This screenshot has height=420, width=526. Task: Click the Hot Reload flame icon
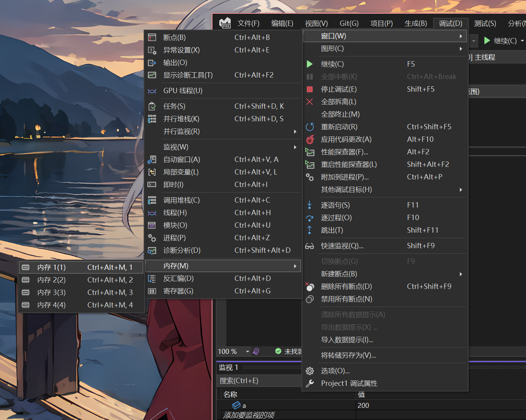coord(310,139)
